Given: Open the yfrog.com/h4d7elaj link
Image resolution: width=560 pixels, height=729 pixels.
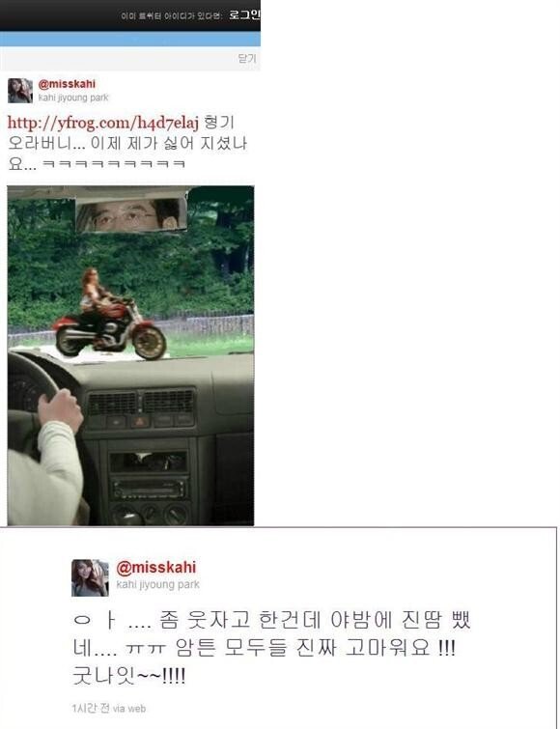Looking at the screenshot, I should (103, 123).
